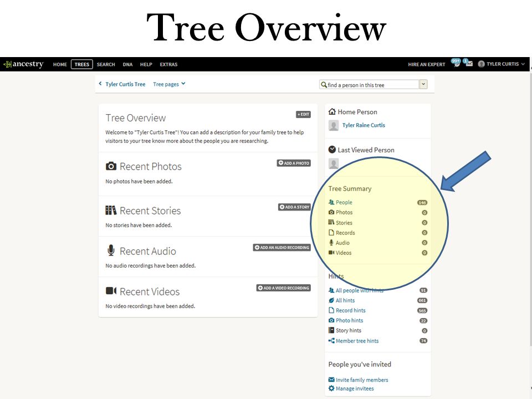Screen dimensions: 532x399
Task: Open the find-a-person dropdown arrow
Action: click(423, 84)
